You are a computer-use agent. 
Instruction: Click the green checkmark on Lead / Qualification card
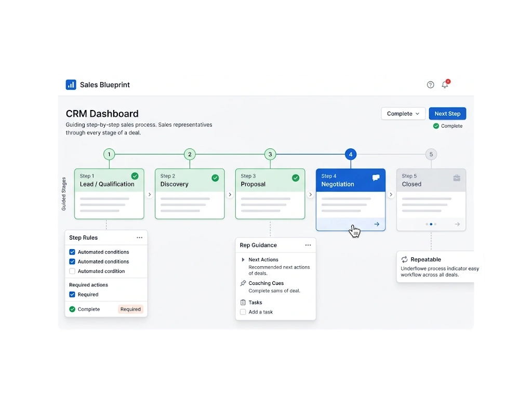pos(135,176)
